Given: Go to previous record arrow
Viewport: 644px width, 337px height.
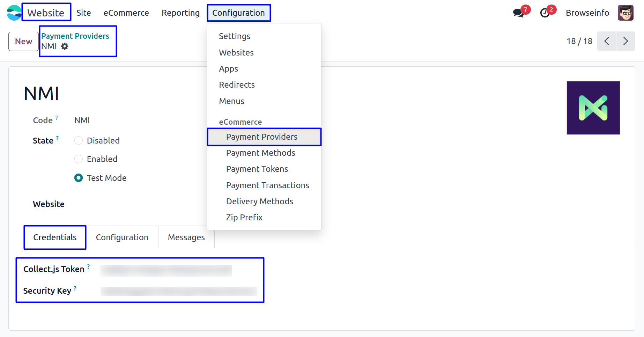Looking at the screenshot, I should pyautogui.click(x=607, y=41).
